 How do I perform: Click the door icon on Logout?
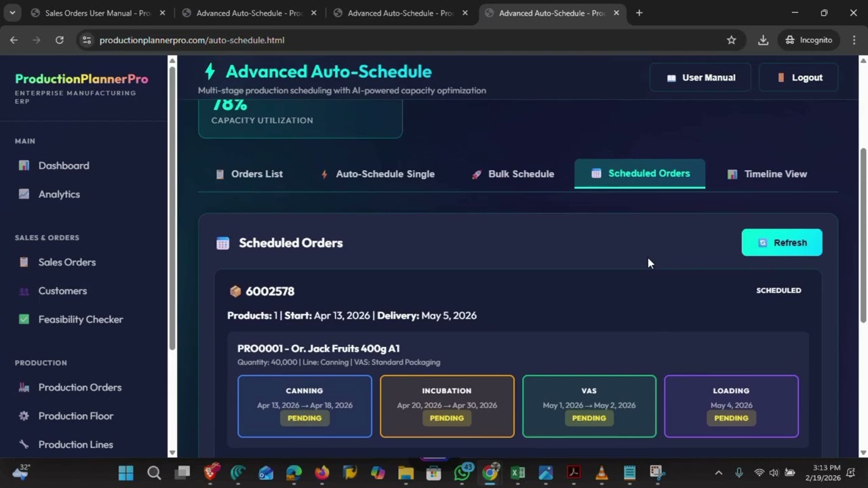click(x=781, y=78)
